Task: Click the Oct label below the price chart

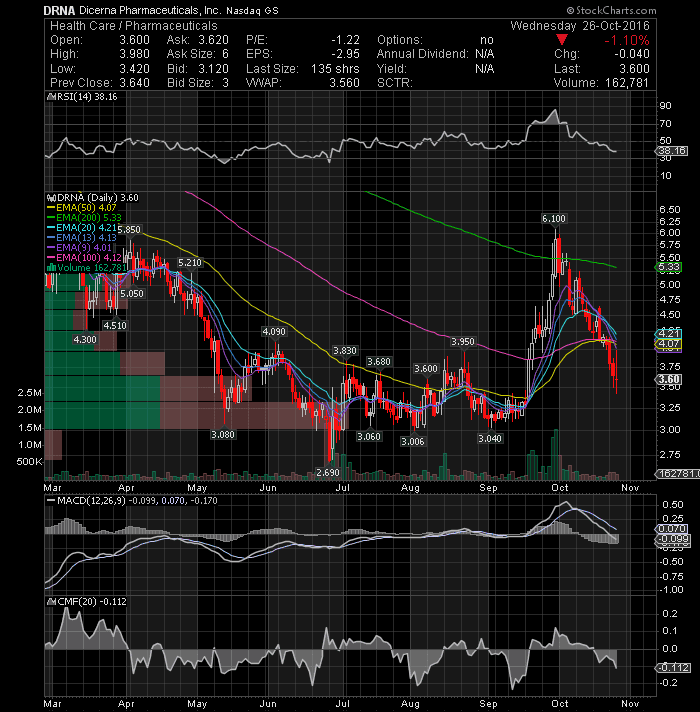Action: (560, 488)
